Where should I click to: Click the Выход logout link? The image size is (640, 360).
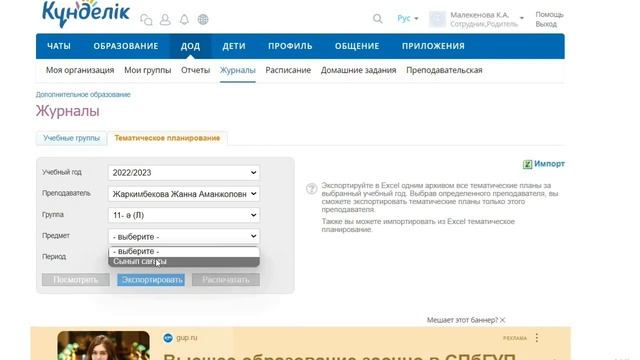tap(546, 24)
